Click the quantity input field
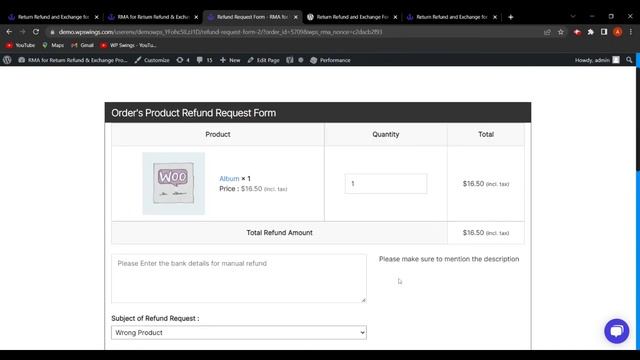The width and height of the screenshot is (640, 360). click(x=386, y=184)
